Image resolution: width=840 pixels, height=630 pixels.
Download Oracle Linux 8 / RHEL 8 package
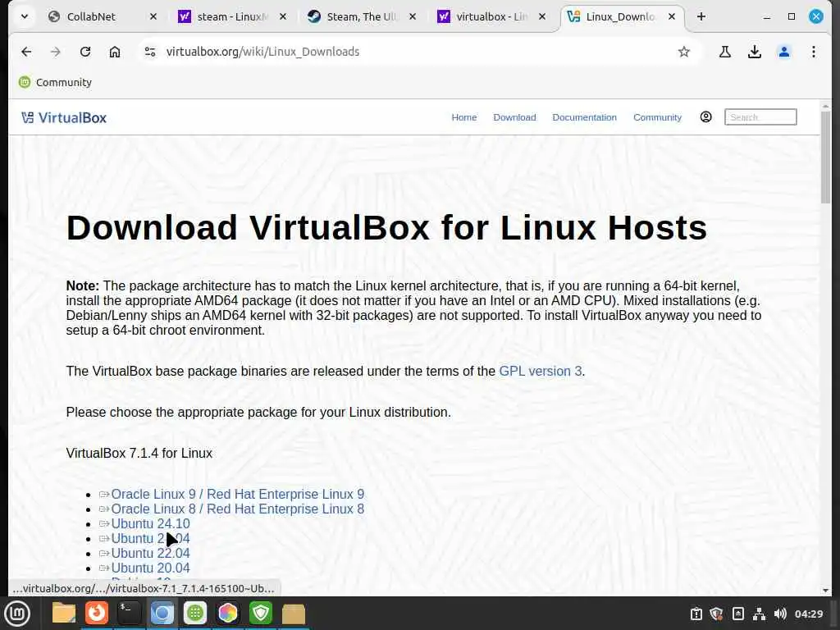237,509
